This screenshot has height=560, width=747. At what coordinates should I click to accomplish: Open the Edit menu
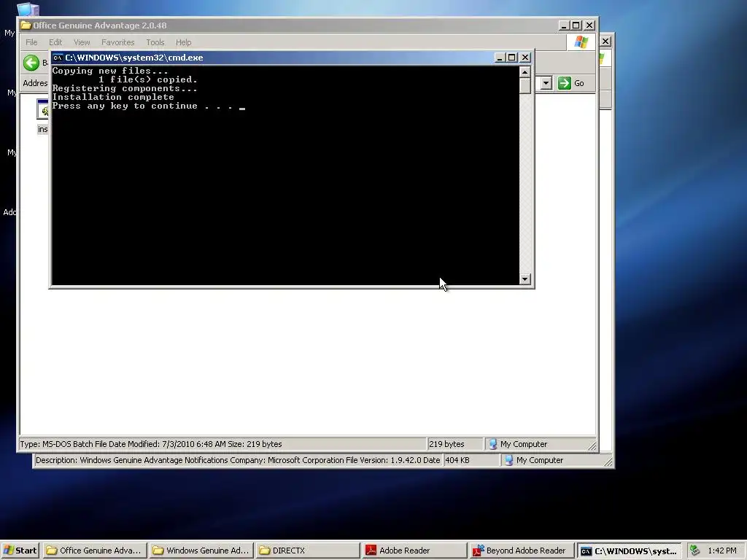pyautogui.click(x=55, y=42)
